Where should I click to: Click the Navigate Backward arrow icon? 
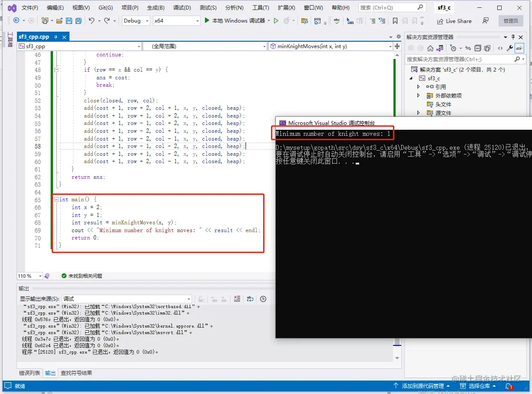16,20
